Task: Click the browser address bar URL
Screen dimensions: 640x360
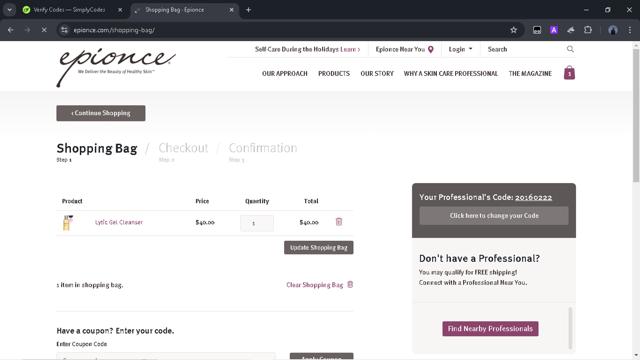Action: tap(114, 30)
